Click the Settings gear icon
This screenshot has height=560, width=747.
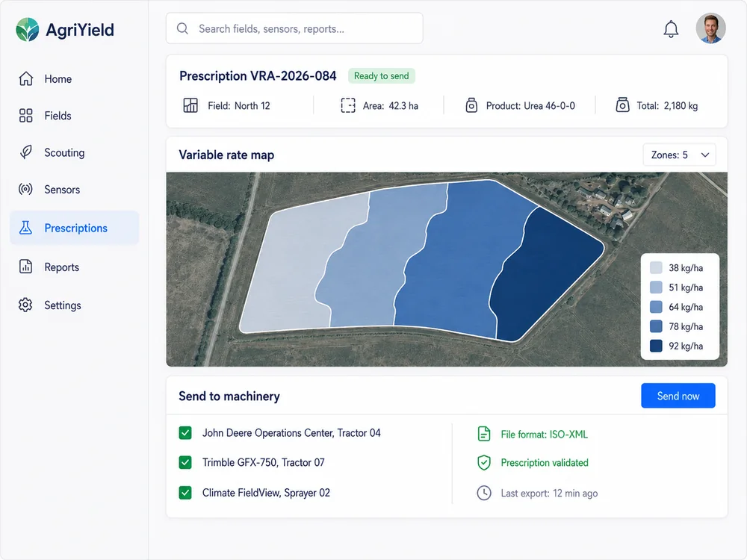tap(25, 305)
